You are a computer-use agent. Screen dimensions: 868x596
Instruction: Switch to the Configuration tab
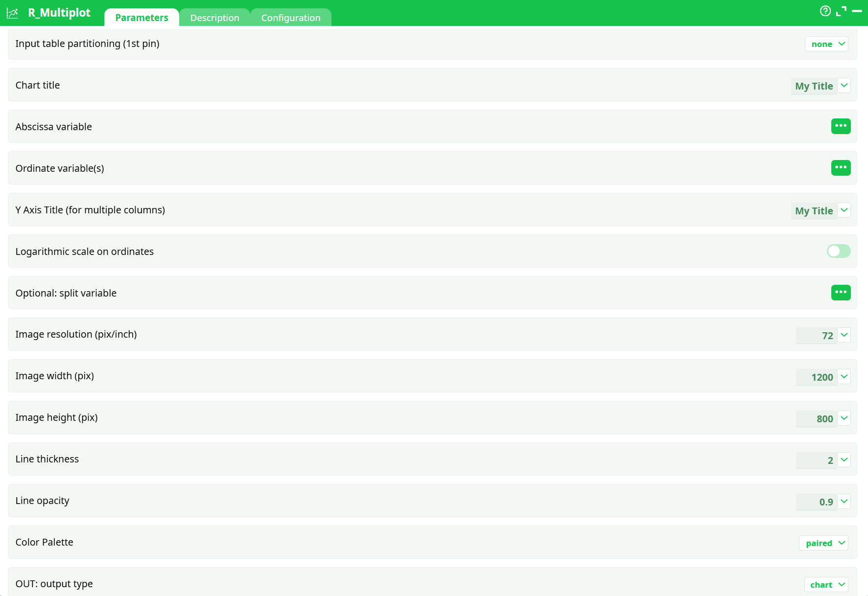291,18
